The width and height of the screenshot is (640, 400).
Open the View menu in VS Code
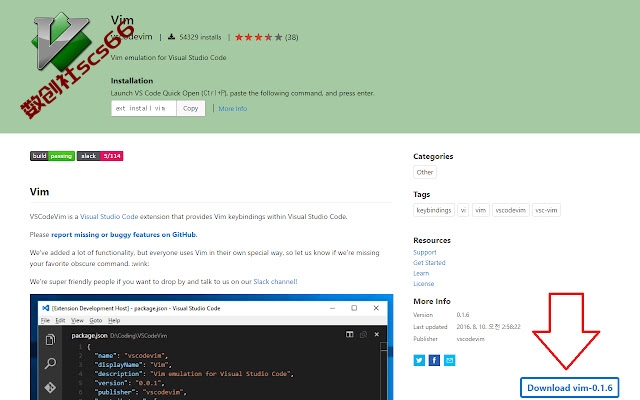tap(77, 320)
